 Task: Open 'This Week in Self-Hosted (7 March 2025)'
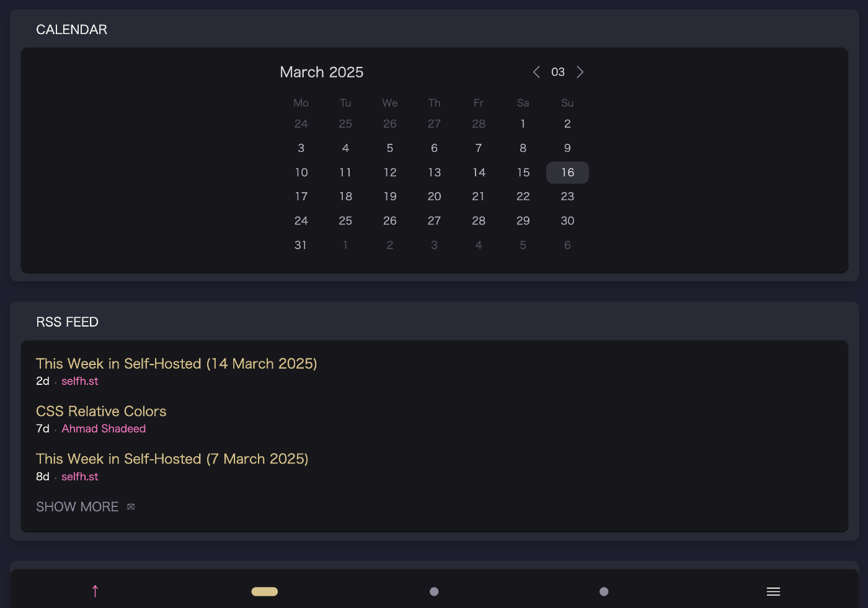coord(172,459)
